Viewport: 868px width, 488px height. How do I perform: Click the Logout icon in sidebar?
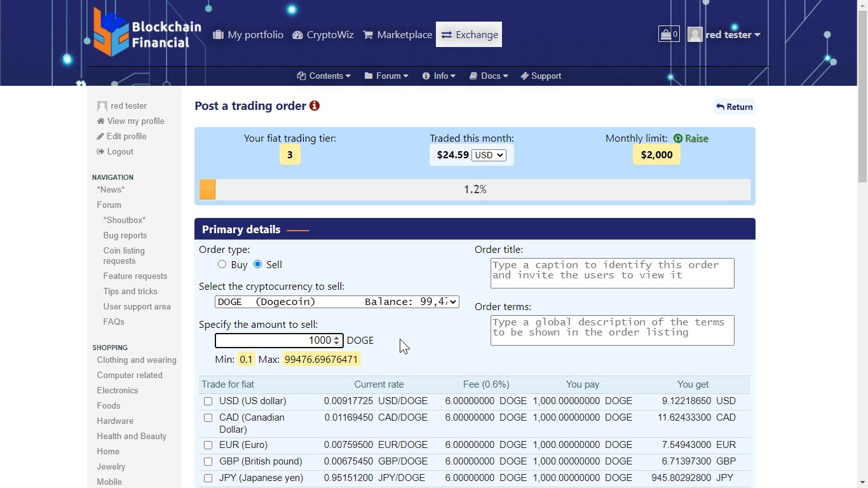coord(100,152)
